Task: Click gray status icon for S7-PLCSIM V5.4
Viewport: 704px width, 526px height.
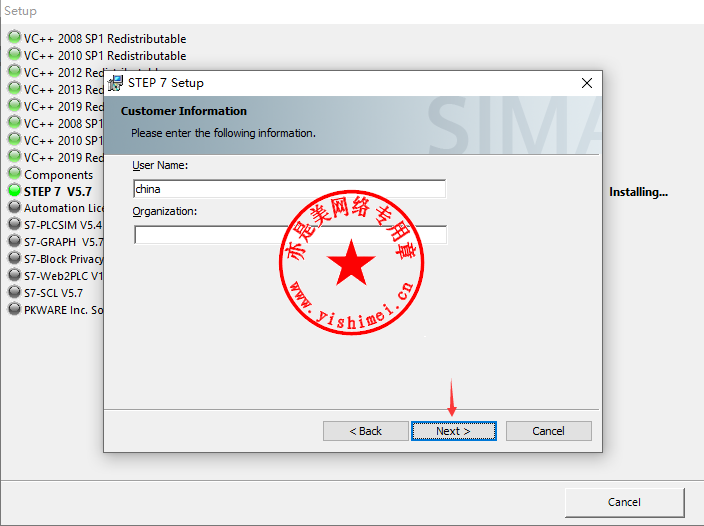Action: click(14, 224)
